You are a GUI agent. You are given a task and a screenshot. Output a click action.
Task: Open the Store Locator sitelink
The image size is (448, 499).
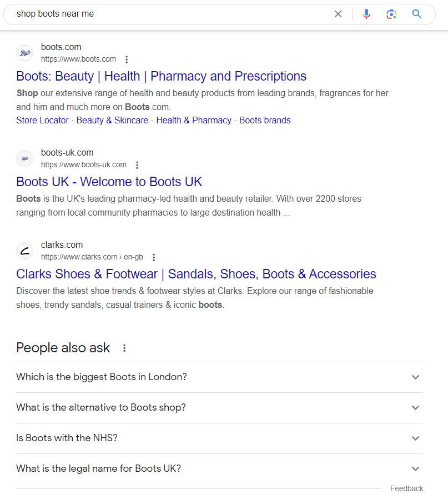click(42, 120)
